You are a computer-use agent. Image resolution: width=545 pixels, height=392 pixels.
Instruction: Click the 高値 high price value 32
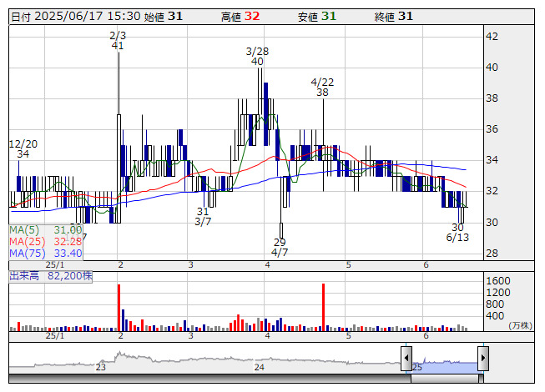(252, 16)
